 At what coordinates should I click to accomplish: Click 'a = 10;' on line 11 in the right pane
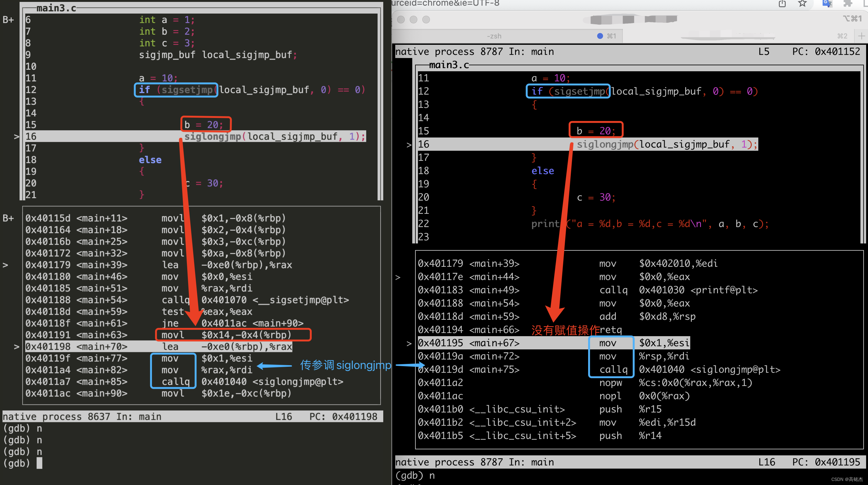551,78
